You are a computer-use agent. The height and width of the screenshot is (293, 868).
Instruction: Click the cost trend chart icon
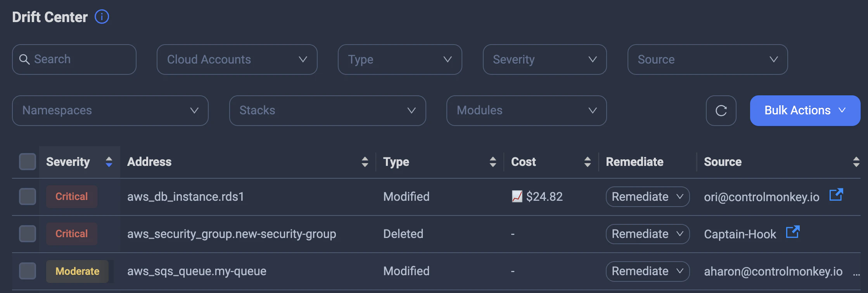click(517, 196)
